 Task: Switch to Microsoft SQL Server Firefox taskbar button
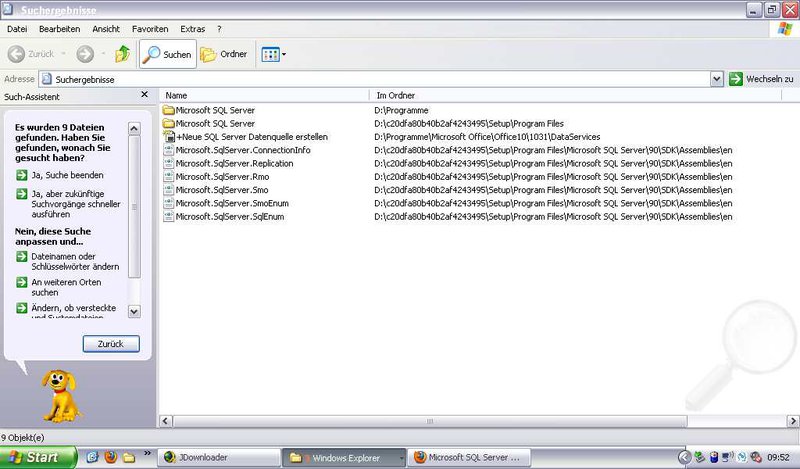[469, 458]
